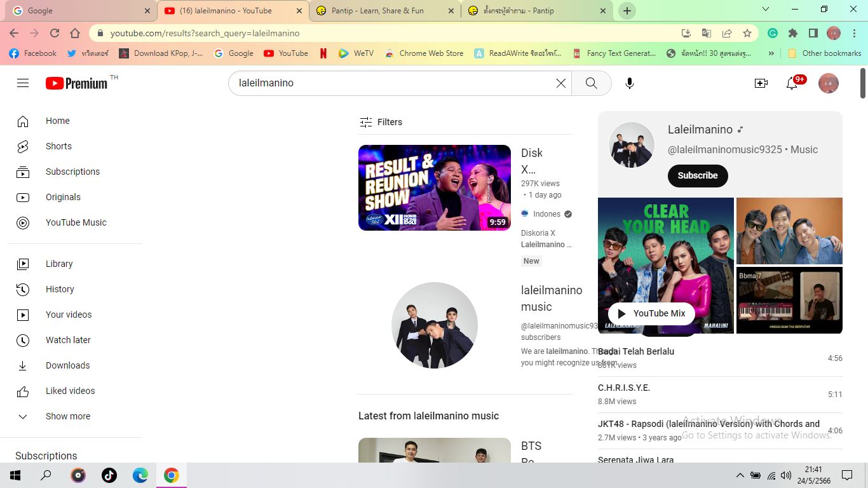This screenshot has width=868, height=488.
Task: Click the magnifying glass search button
Action: 591,83
